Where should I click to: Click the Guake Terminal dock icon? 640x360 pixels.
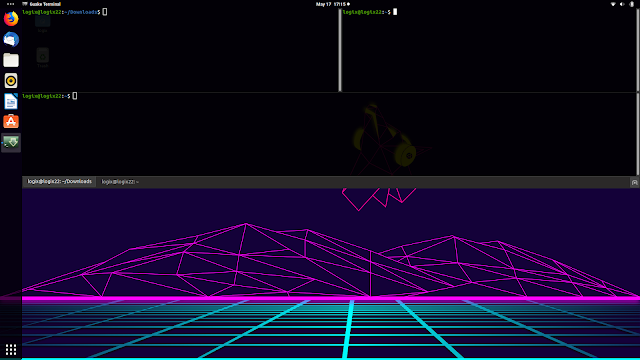point(11,142)
